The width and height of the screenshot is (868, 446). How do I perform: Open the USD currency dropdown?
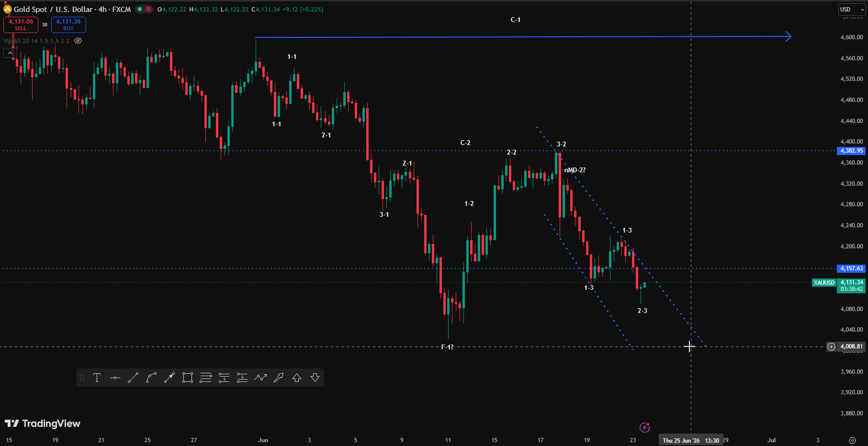click(852, 10)
